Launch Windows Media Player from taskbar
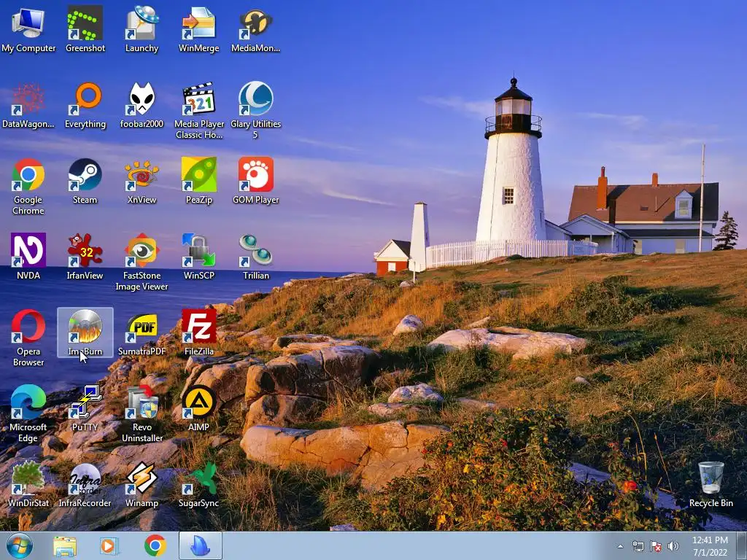 coord(109,545)
